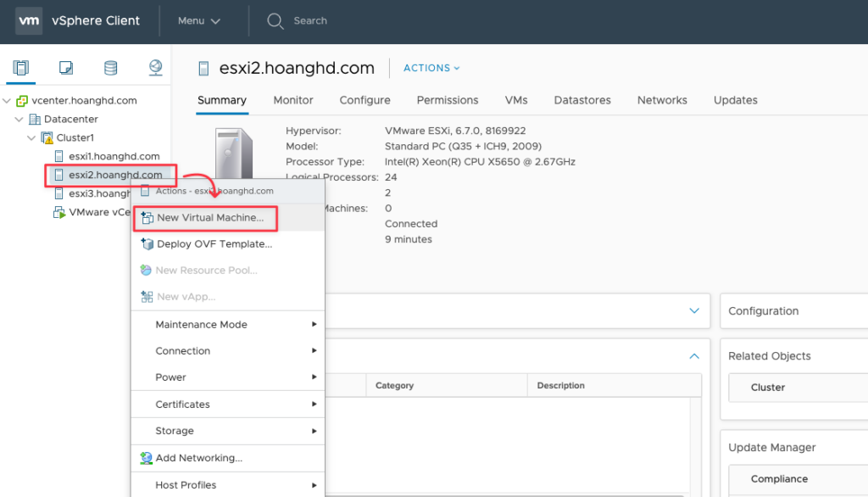Screen dimensions: 868x497
Task: Switch to the Configure tab
Action: click(x=364, y=100)
